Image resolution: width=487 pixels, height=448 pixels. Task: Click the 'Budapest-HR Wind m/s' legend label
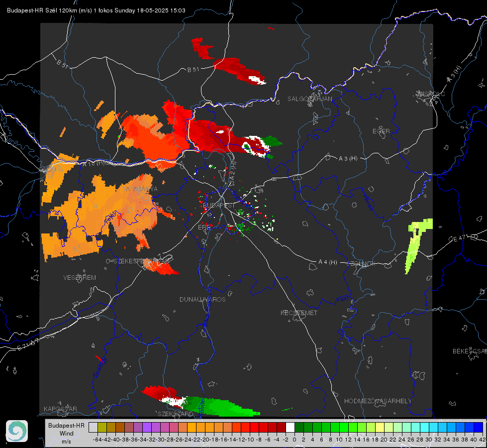point(67,434)
